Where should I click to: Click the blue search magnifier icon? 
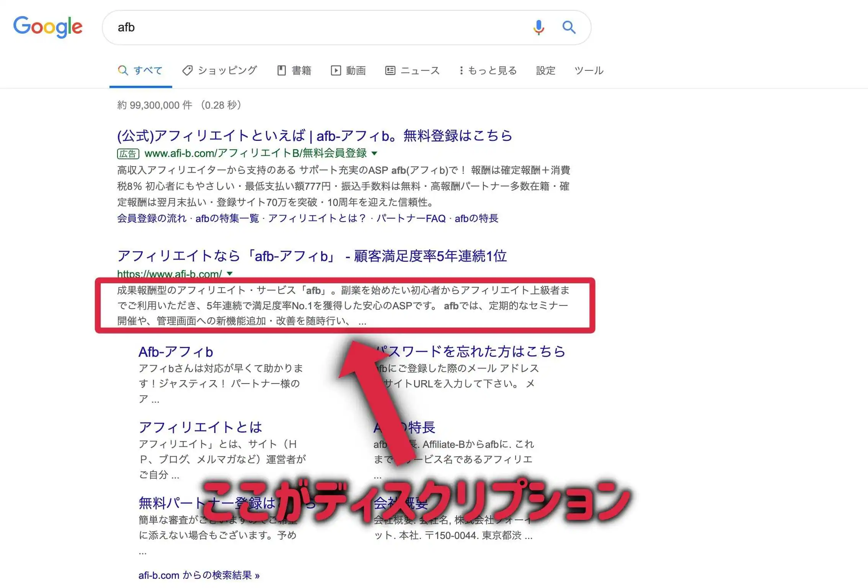pyautogui.click(x=569, y=28)
